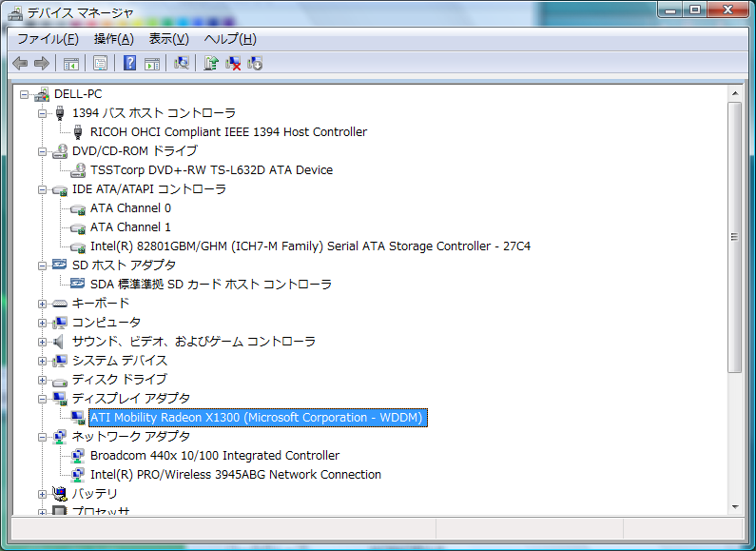
Task: Select Broadcom 440x 10/100 Integrated Controller
Action: click(x=214, y=456)
